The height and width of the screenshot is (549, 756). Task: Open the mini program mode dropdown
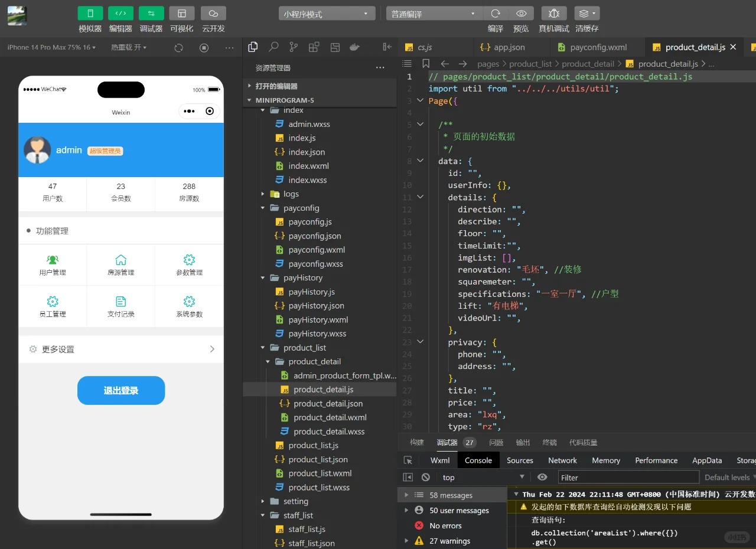(x=327, y=14)
